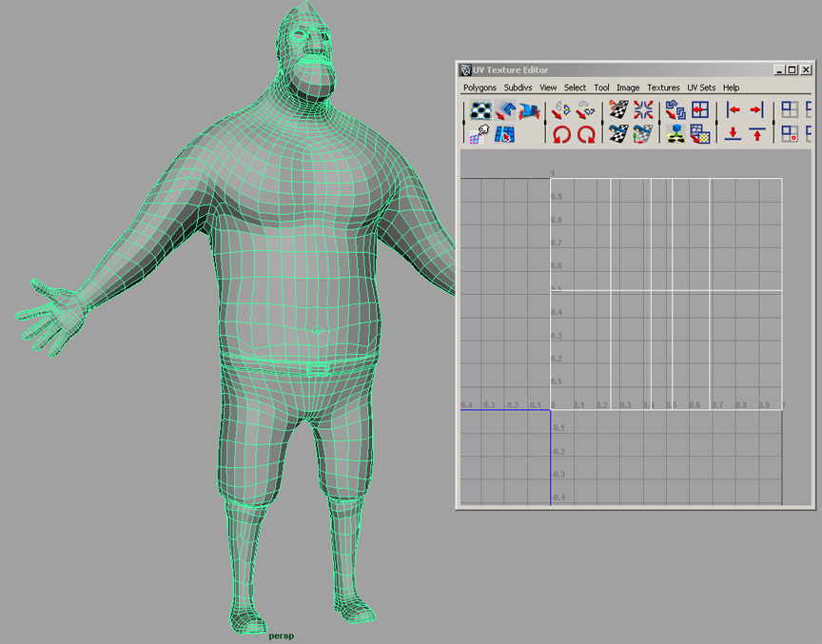Collapse toolbar handle before Align UVs group
Image resolution: width=822 pixels, height=644 pixels.
717,123
